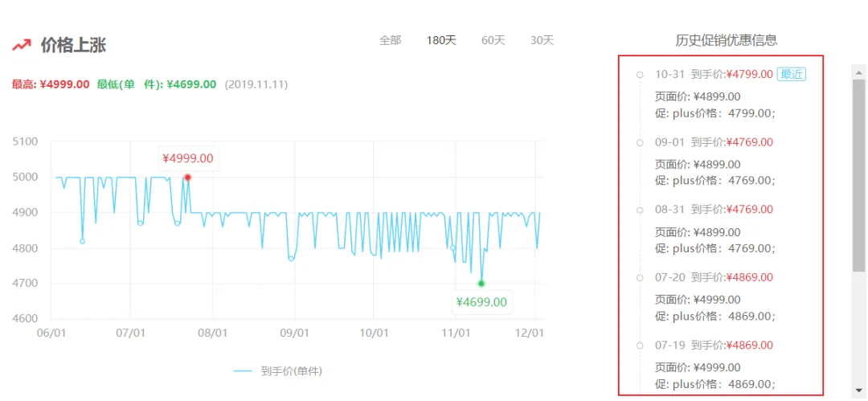Click the timeline dot beside 07-20

[640, 277]
